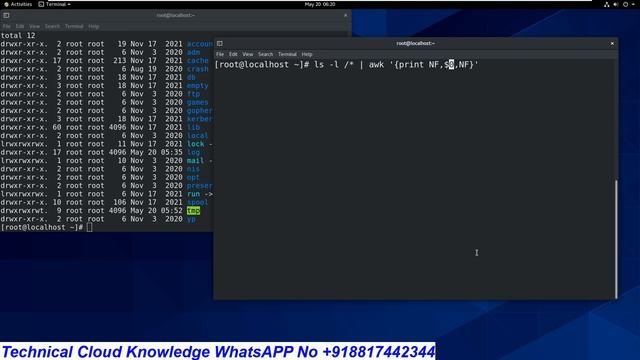Viewport: 640px width, 360px height.
Task: Open Help menu in the back terminal
Action: pyautogui.click(x=94, y=27)
